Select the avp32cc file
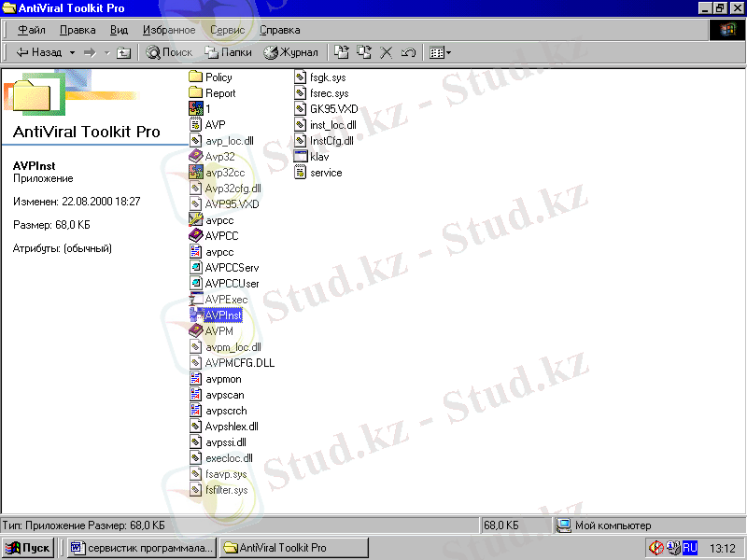Viewport: 747px width, 560px height. click(218, 173)
